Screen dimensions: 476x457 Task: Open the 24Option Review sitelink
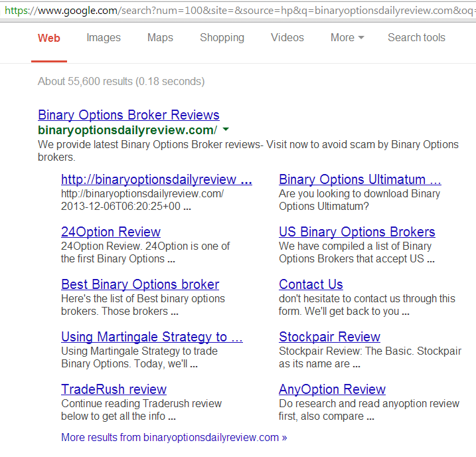[x=111, y=232]
